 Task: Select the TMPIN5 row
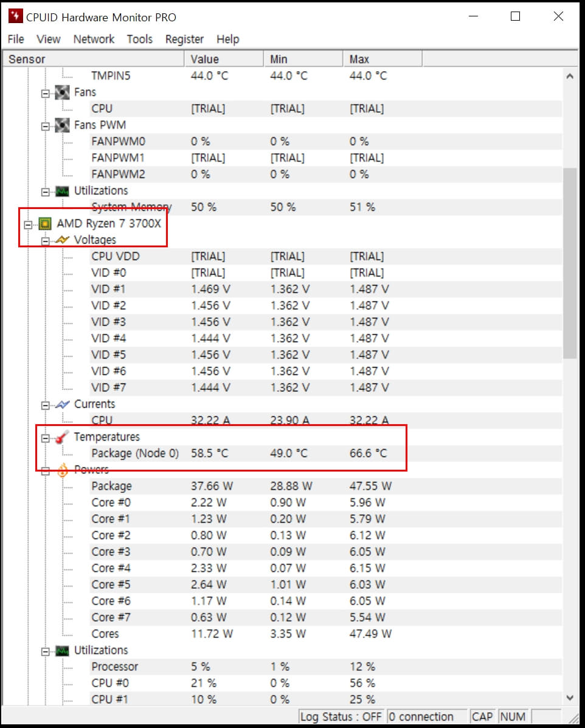(x=326, y=76)
